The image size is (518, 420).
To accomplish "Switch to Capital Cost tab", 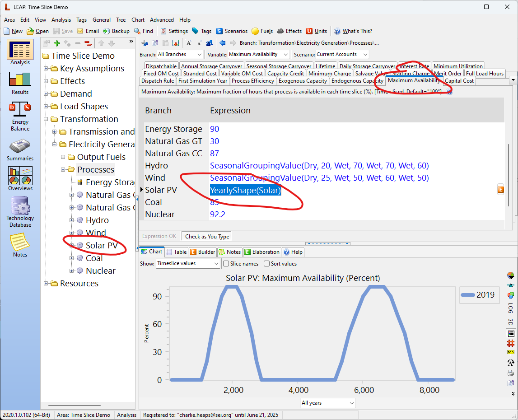I will pyautogui.click(x=459, y=81).
